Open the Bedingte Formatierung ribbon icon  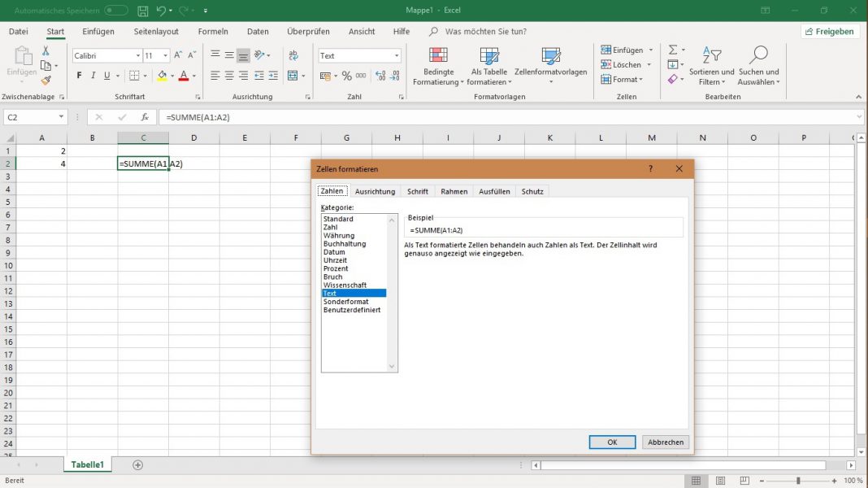[438, 65]
